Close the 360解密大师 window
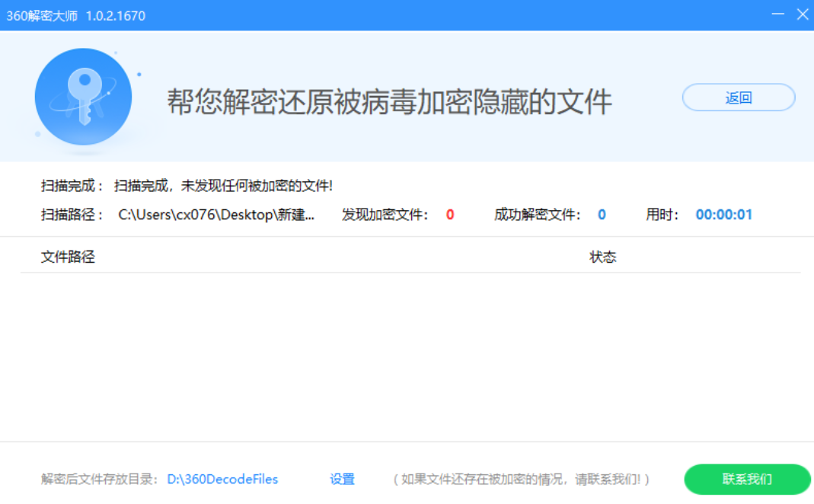This screenshot has width=814, height=504. click(803, 14)
